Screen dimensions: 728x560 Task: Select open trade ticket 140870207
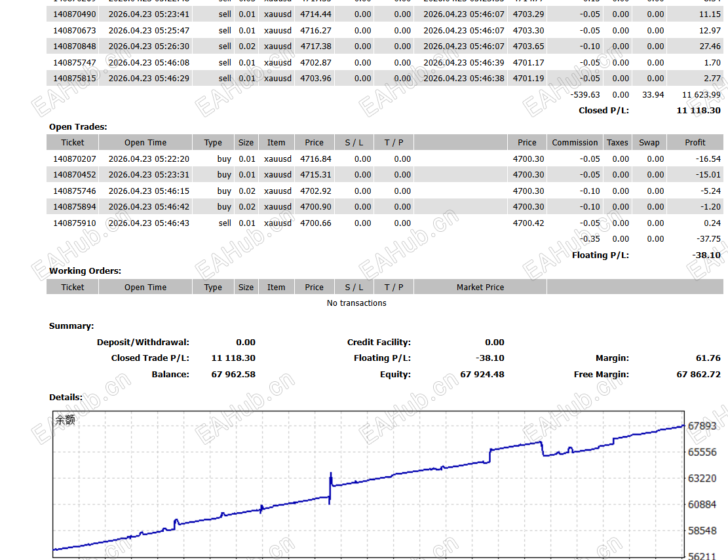point(74,159)
